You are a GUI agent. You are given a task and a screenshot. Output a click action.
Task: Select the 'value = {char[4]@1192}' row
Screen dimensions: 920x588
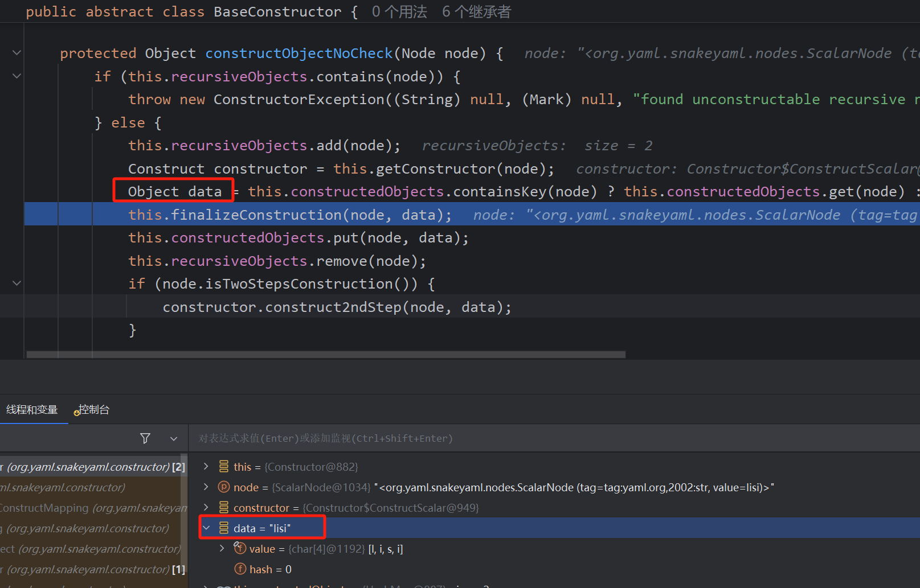(554, 549)
